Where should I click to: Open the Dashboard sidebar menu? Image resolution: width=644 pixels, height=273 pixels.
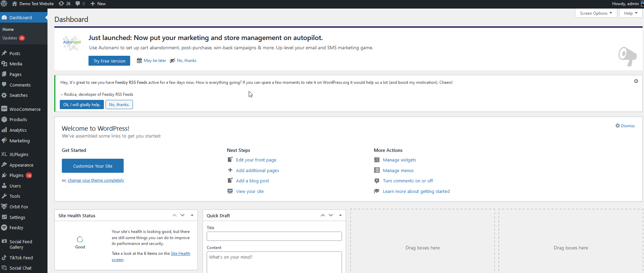24,17
